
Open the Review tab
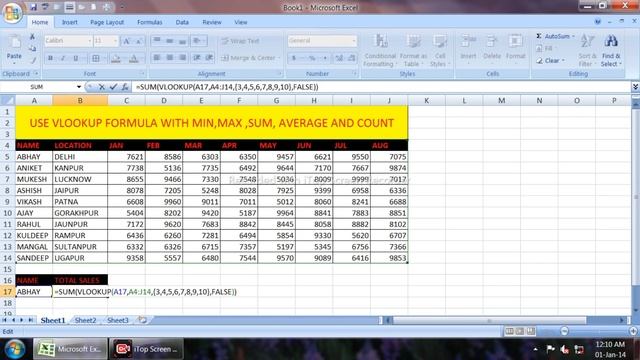212,22
